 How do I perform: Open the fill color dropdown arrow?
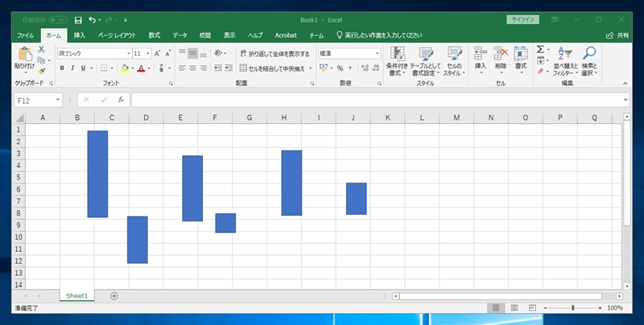pyautogui.click(x=133, y=68)
